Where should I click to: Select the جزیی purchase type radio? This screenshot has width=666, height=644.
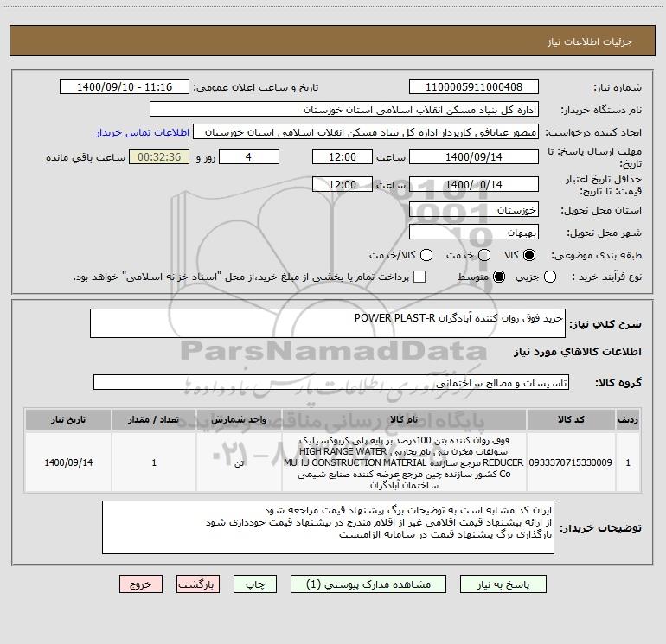coord(549,277)
